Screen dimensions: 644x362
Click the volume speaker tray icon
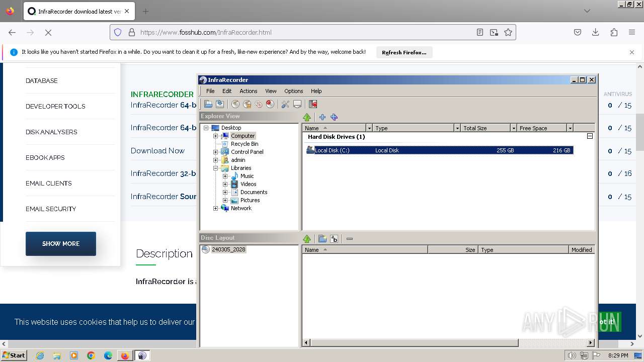tap(572, 355)
